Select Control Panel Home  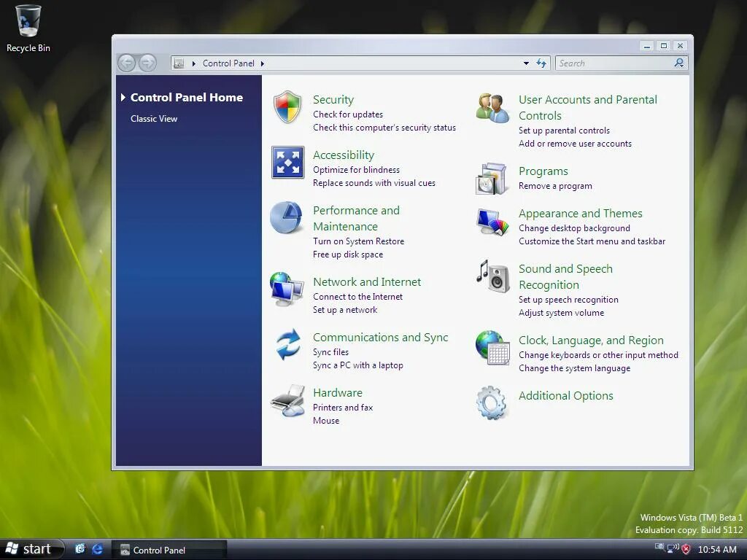[187, 97]
